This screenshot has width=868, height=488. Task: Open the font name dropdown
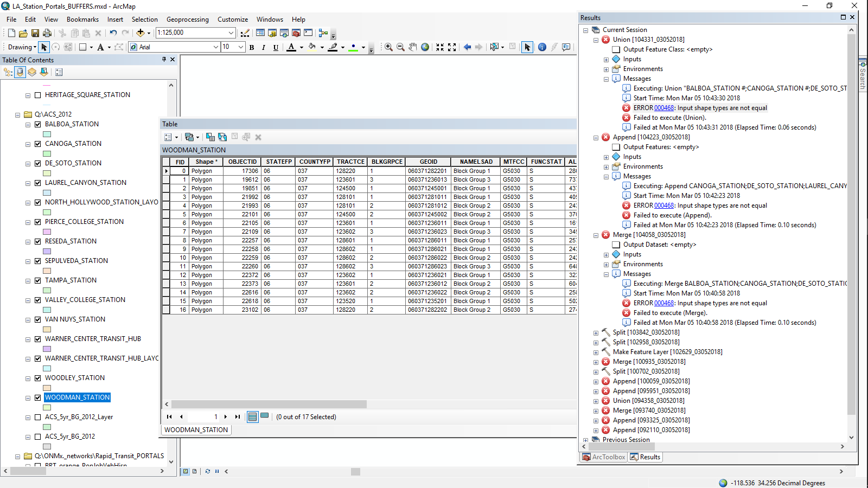[215, 47]
